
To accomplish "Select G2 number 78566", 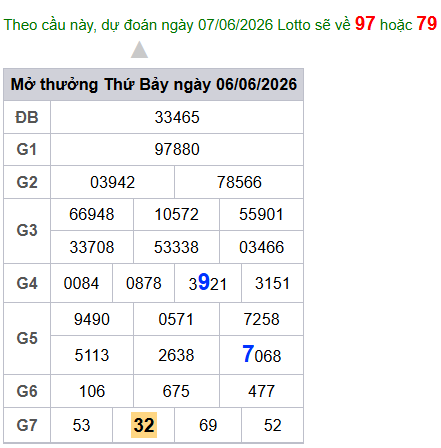I will 239,182.
